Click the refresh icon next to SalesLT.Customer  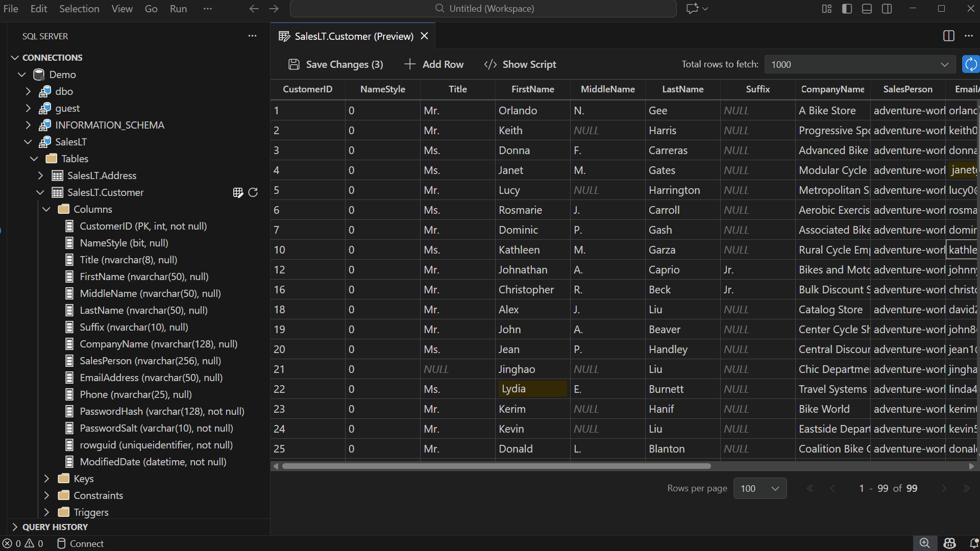[253, 192]
